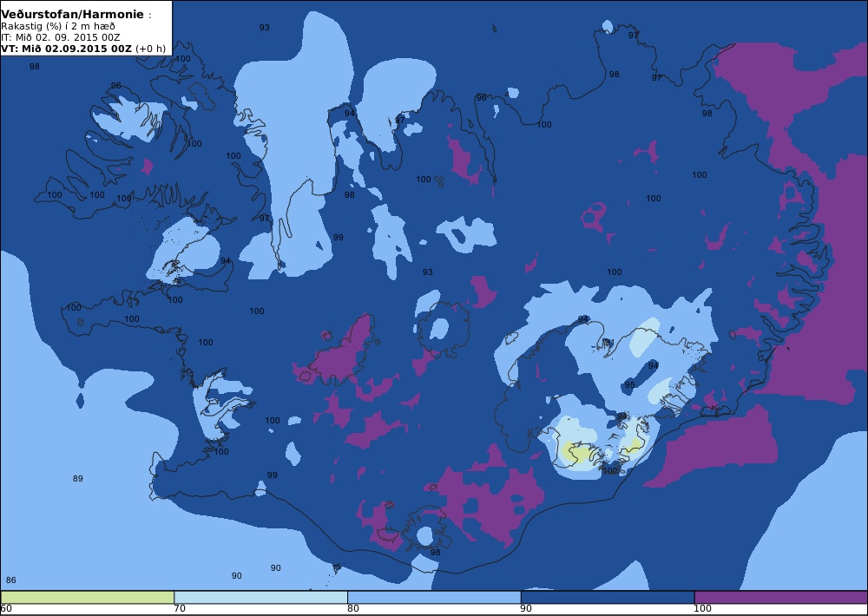
Task: Click the '80' legend scale label
Action: click(x=353, y=609)
